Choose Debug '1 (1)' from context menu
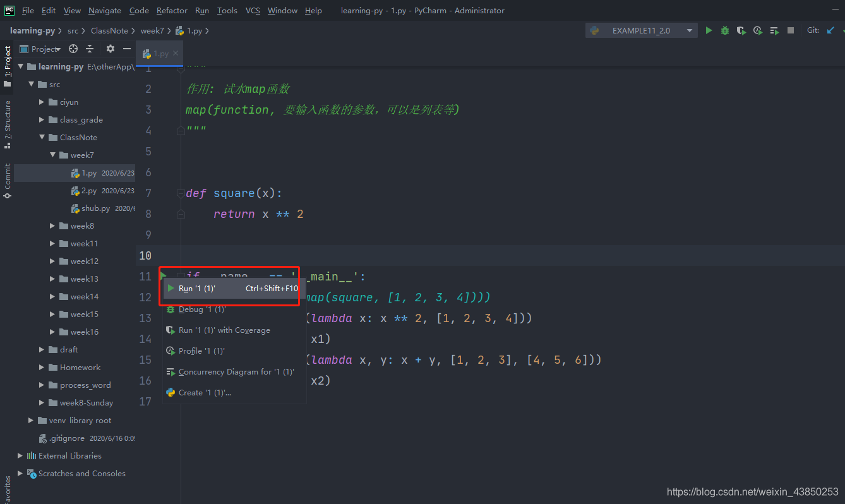845x504 pixels. pos(235,309)
